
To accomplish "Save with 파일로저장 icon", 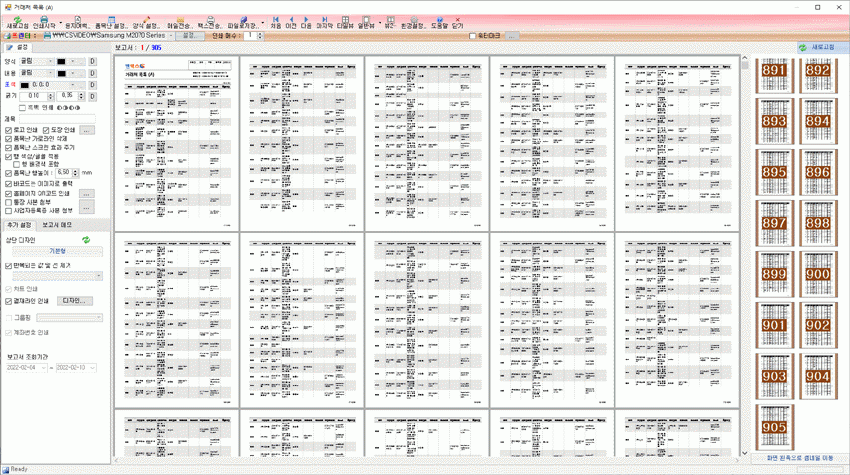I will point(243,23).
